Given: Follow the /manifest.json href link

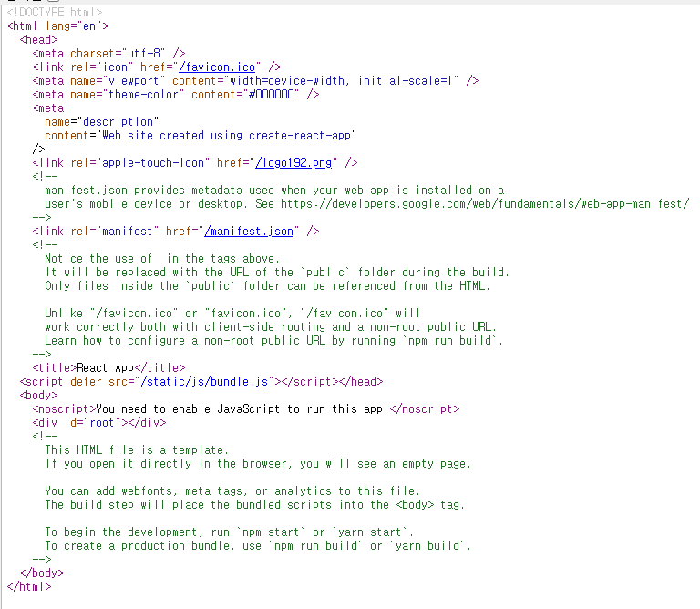Looking at the screenshot, I should 249,232.
